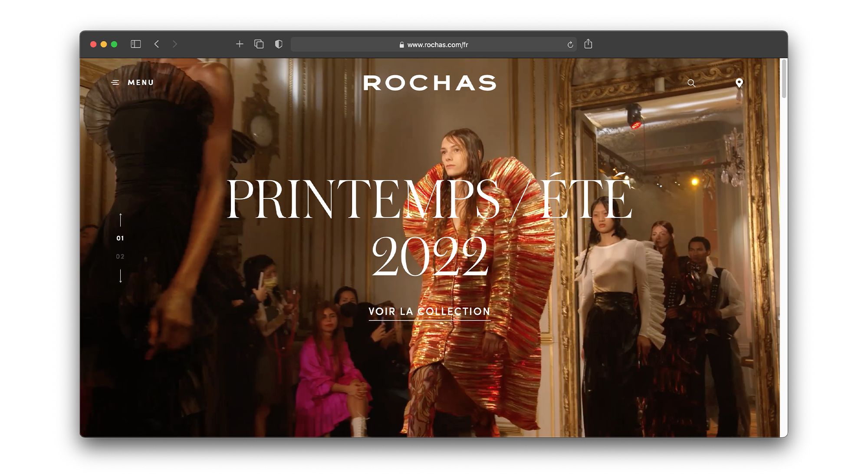The height and width of the screenshot is (476, 868).
Task: Go to previous slide up arrow
Action: coord(121,220)
